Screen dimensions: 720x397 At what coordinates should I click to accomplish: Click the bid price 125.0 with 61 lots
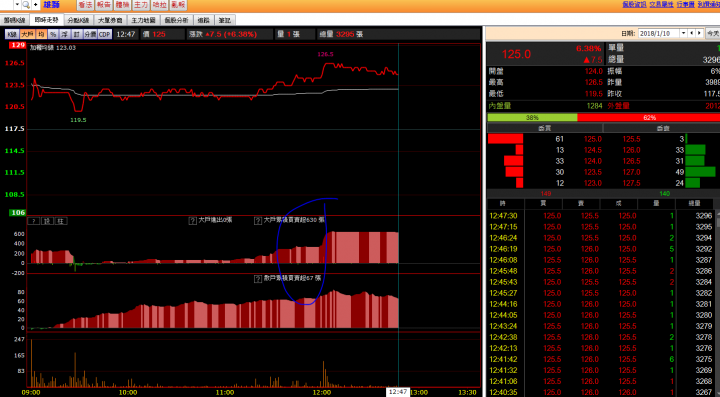(592, 139)
